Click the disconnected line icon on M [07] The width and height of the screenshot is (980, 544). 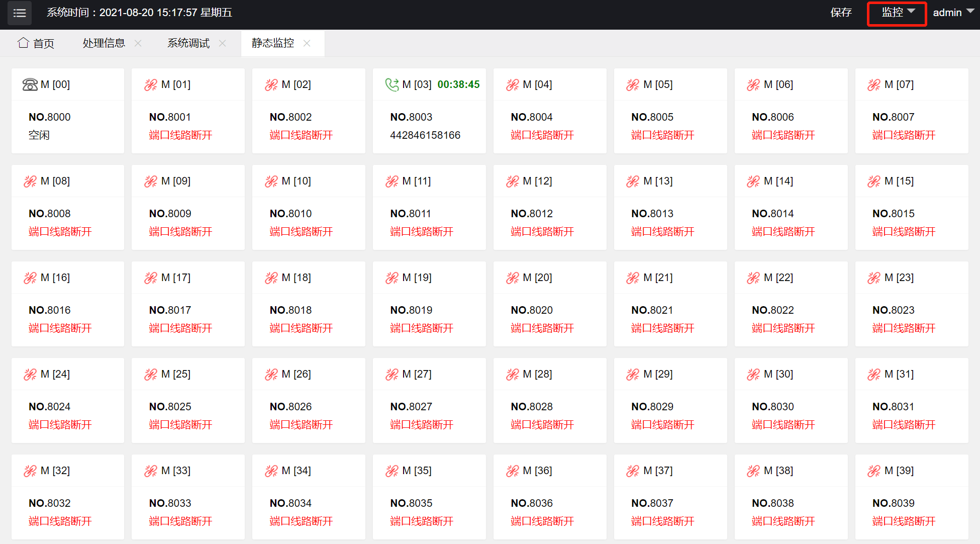873,84
